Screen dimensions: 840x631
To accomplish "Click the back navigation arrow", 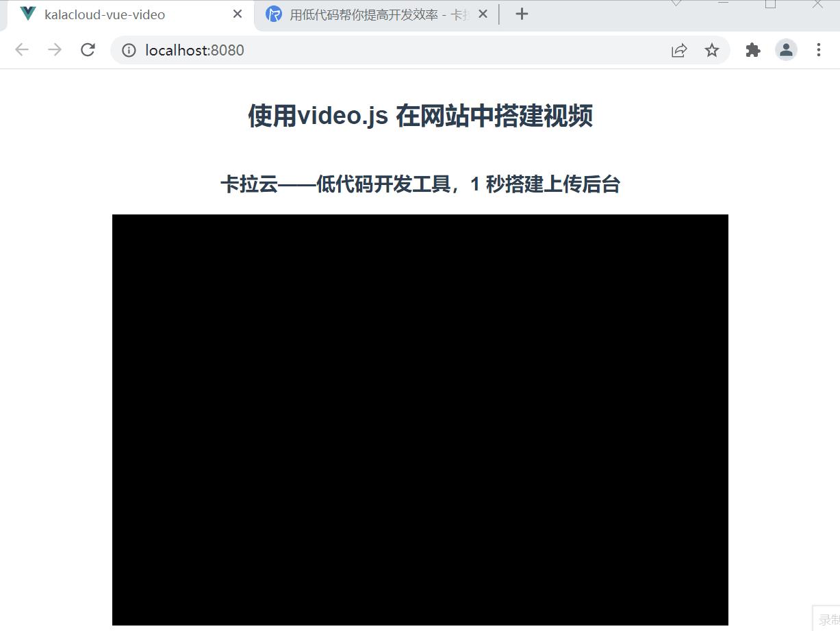I will point(21,49).
